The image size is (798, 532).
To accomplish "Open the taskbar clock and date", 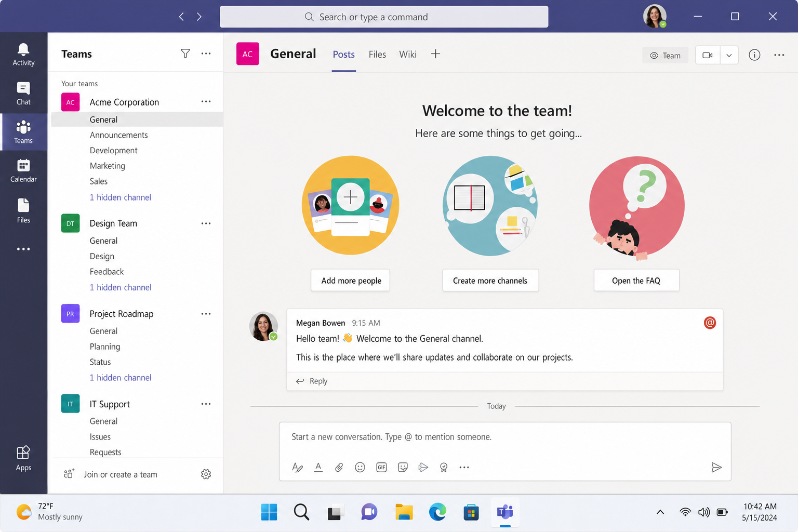I will (x=760, y=512).
